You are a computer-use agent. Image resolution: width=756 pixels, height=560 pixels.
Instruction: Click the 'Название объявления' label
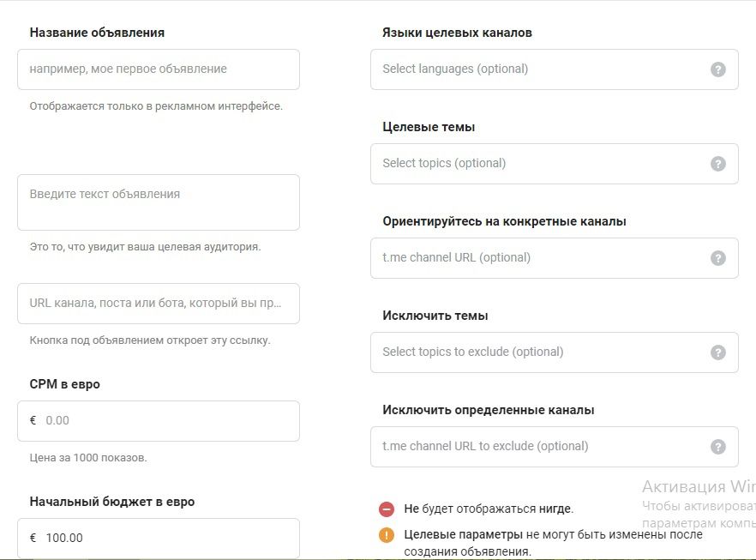(x=97, y=33)
